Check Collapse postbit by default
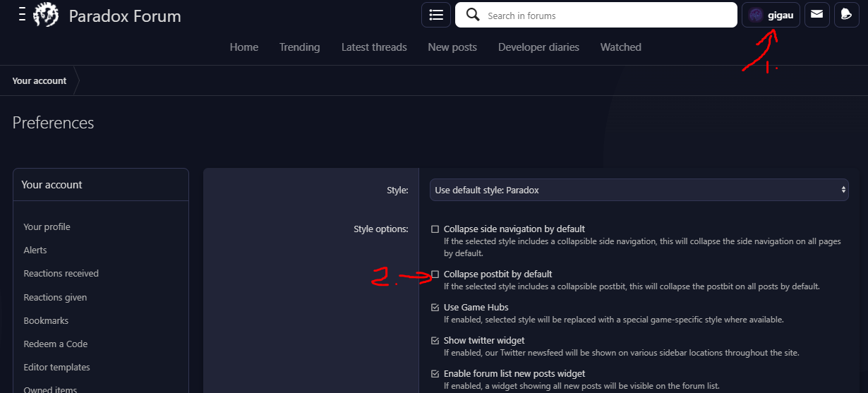 click(x=435, y=274)
